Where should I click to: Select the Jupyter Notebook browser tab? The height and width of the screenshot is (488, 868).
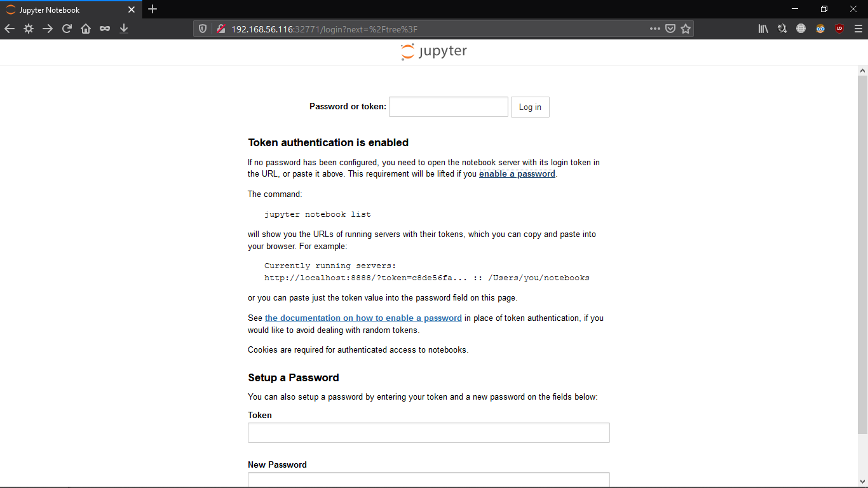tap(70, 10)
